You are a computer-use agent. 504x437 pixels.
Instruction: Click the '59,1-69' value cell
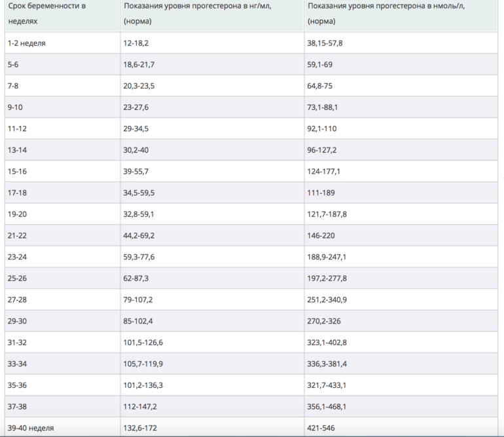(x=321, y=65)
